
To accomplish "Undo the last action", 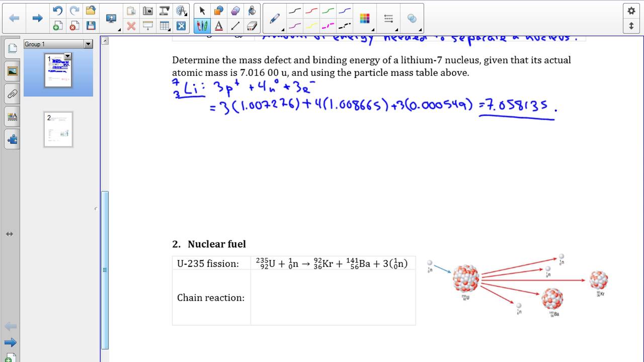I will coord(57,11).
